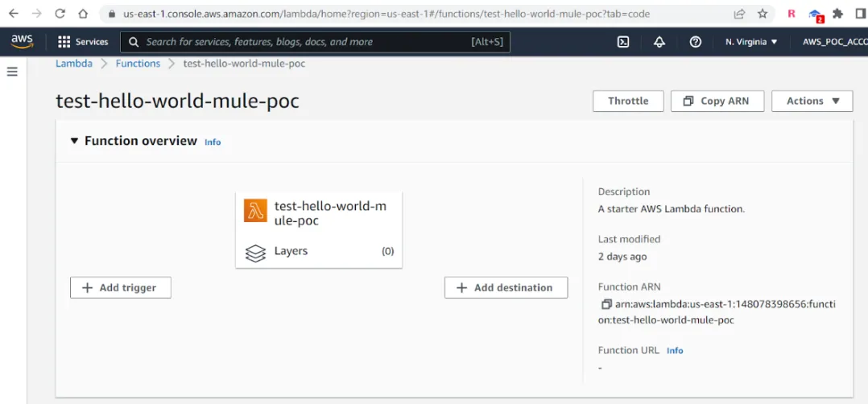Open the browser home icon
Image resolution: width=868 pixels, height=404 pixels.
pos(82,14)
